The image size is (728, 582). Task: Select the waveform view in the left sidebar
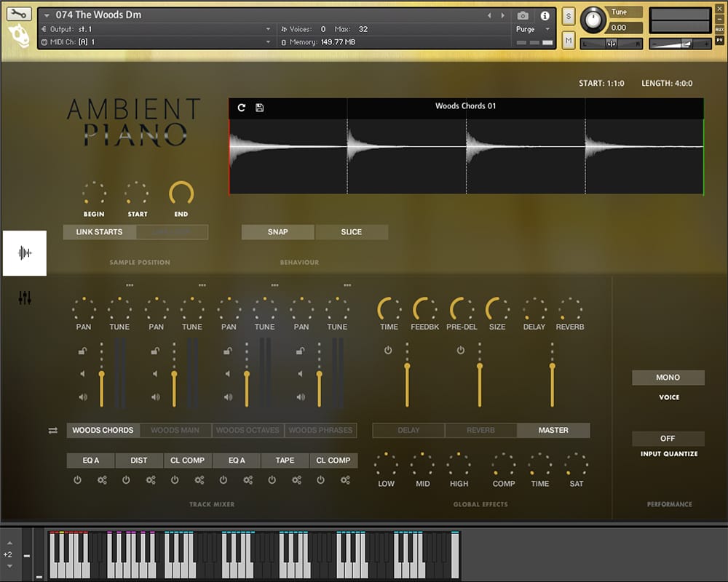coord(25,253)
